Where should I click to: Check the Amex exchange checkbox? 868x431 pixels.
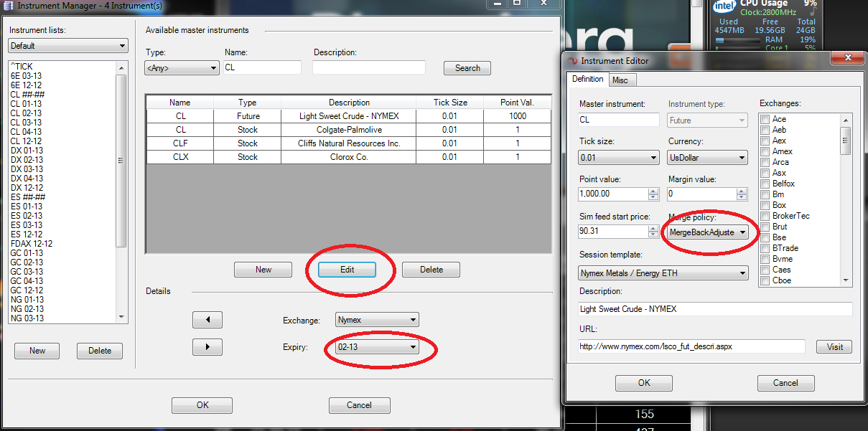click(x=765, y=151)
